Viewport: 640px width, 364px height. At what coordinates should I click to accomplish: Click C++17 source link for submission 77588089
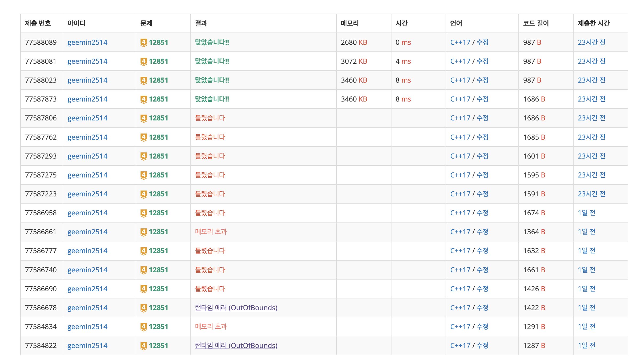tap(460, 42)
